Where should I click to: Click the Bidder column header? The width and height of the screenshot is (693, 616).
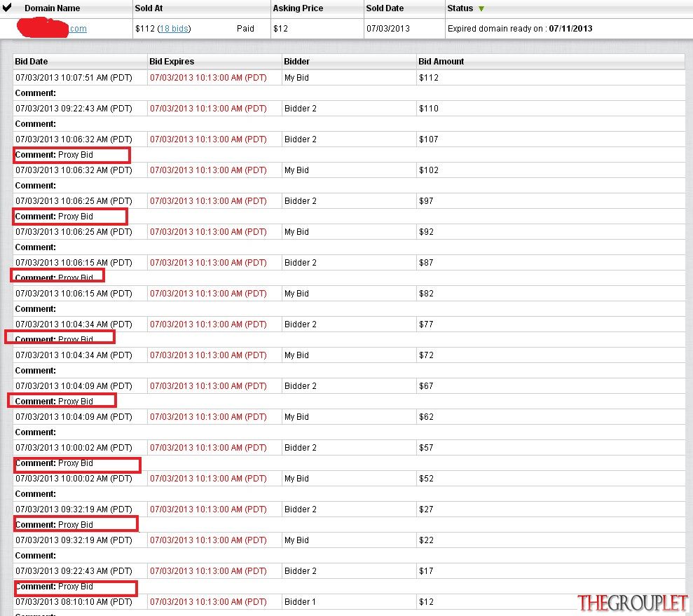point(296,62)
